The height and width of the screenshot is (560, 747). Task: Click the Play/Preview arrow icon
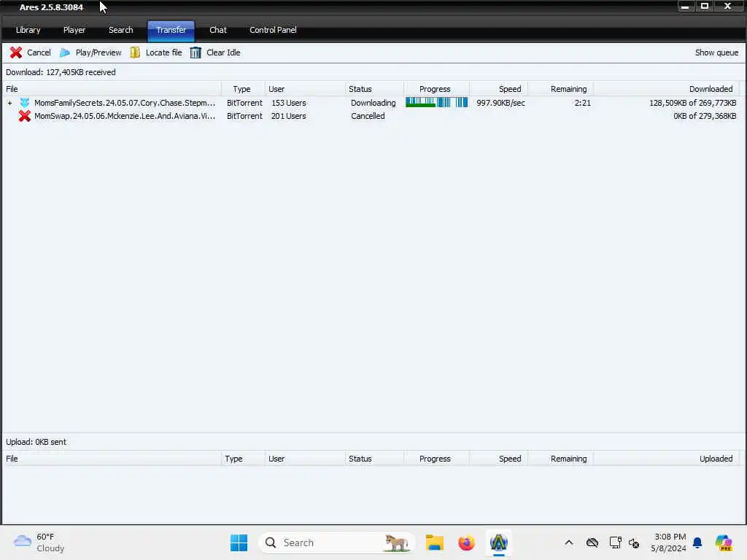(65, 52)
